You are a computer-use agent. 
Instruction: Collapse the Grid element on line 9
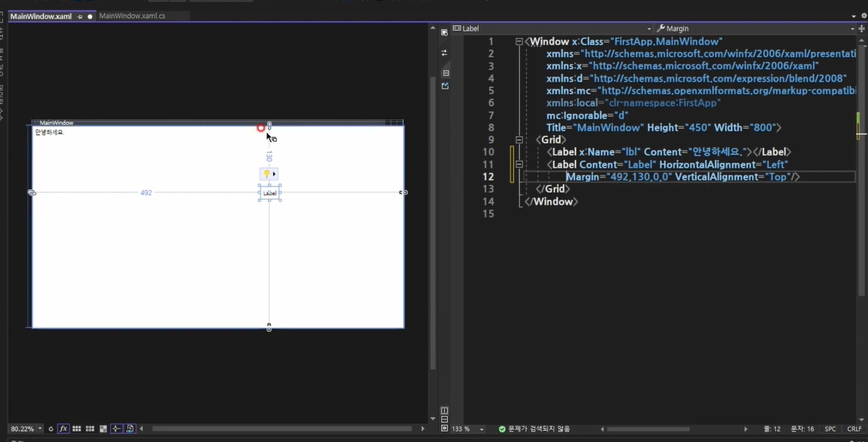(519, 139)
